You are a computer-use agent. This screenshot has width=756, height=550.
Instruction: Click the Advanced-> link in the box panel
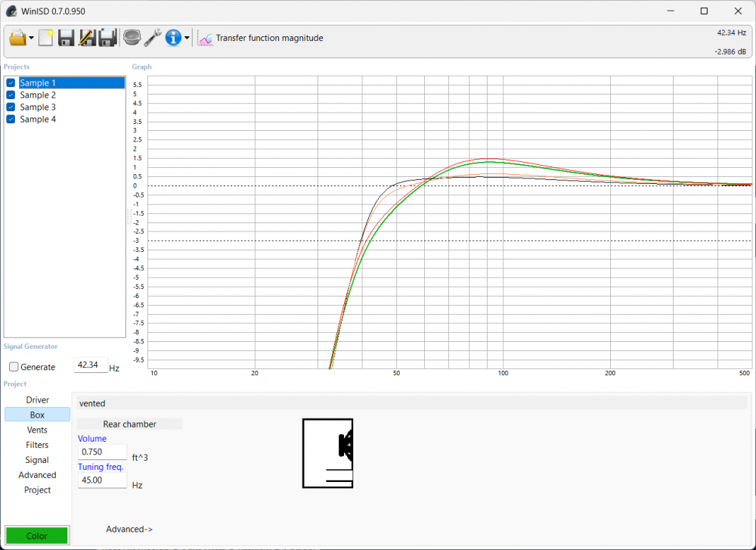(129, 530)
